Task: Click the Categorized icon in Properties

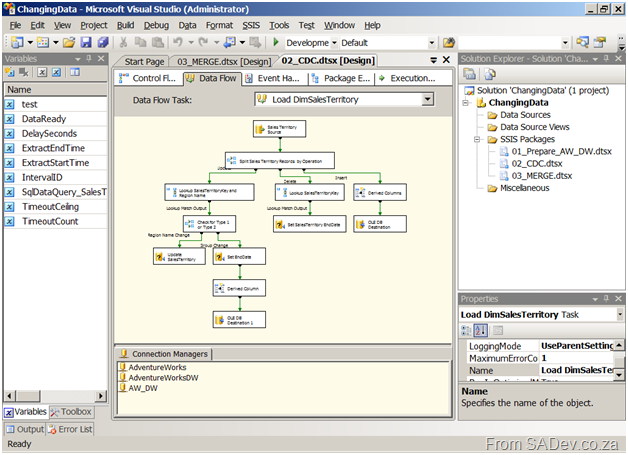Action: (466, 330)
